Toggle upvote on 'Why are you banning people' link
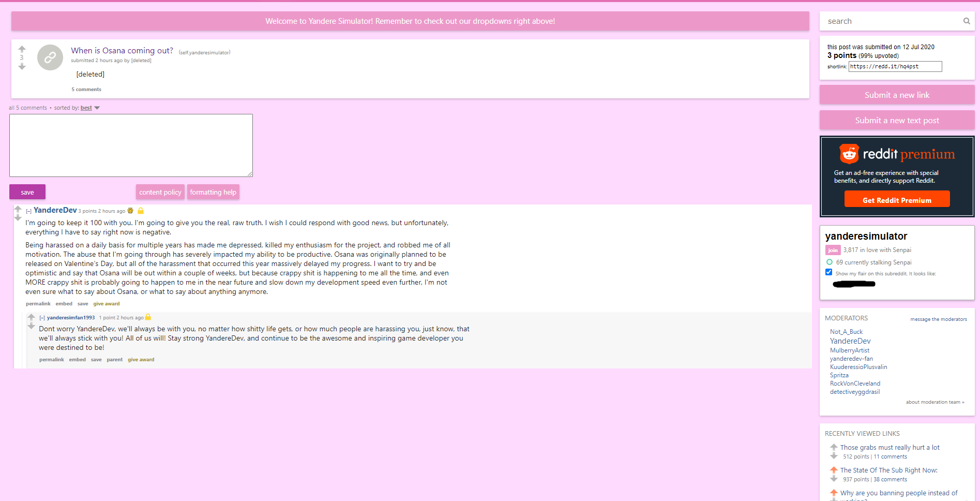The height and width of the screenshot is (501, 980). (834, 492)
